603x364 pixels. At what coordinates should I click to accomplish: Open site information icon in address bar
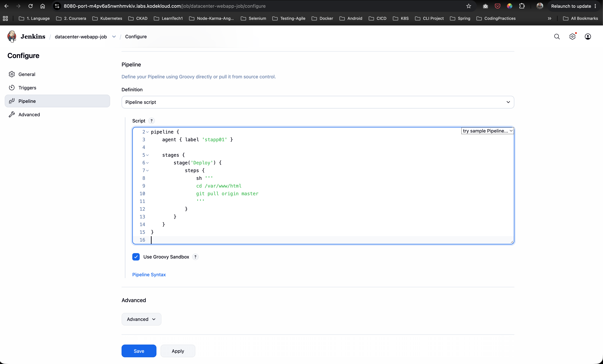click(x=57, y=6)
